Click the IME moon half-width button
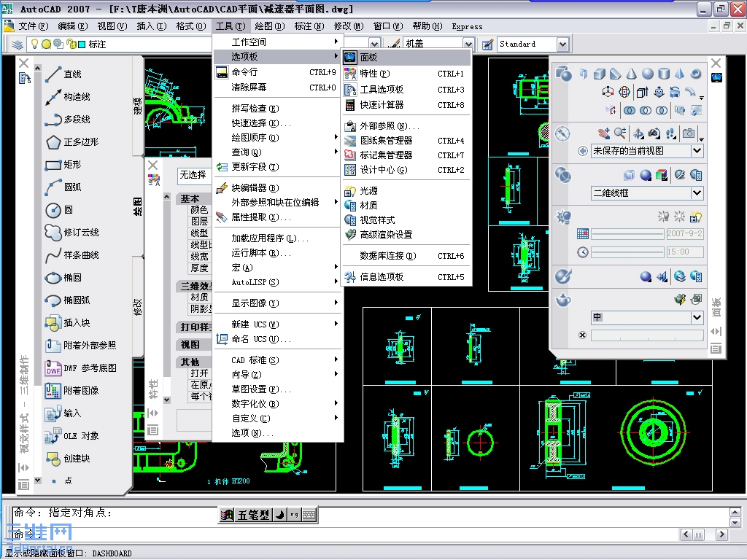Viewport: 747px width, 560px height. 281,515
